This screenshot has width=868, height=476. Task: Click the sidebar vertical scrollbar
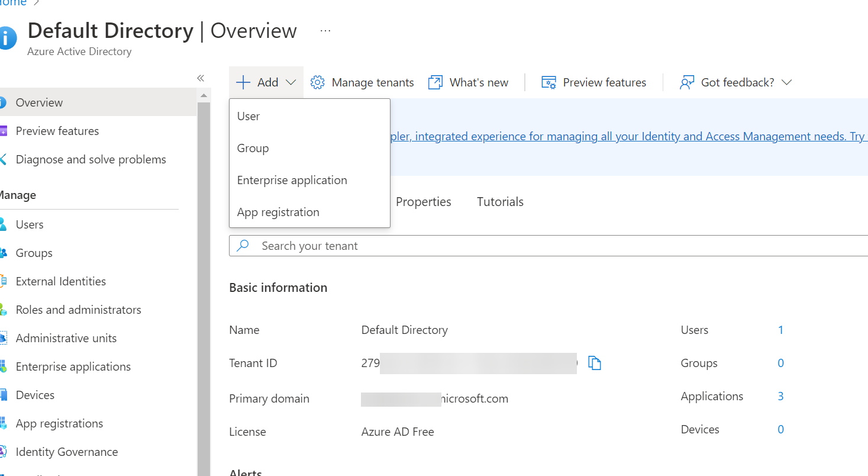coord(204,289)
